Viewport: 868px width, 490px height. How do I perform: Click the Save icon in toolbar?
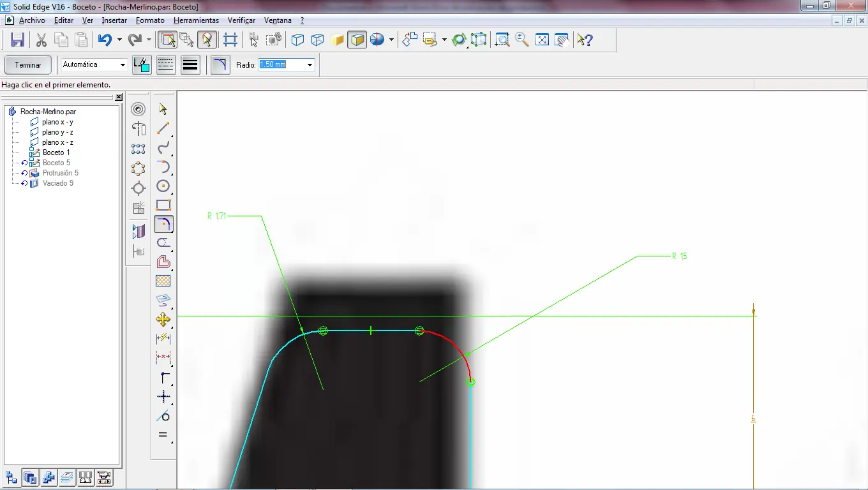pyautogui.click(x=17, y=40)
